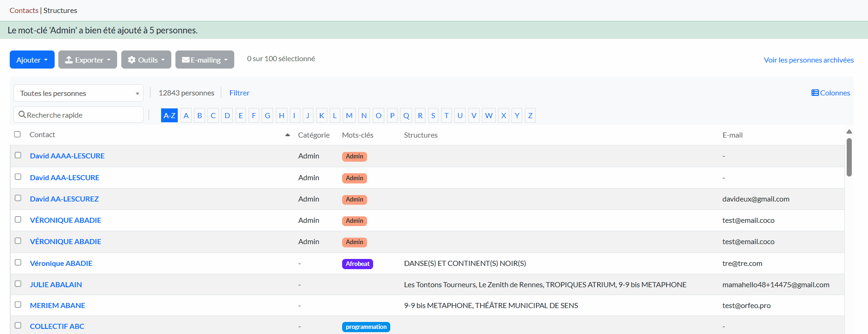Switch to the Structures tab
Screen dimensions: 868x334
click(60, 10)
